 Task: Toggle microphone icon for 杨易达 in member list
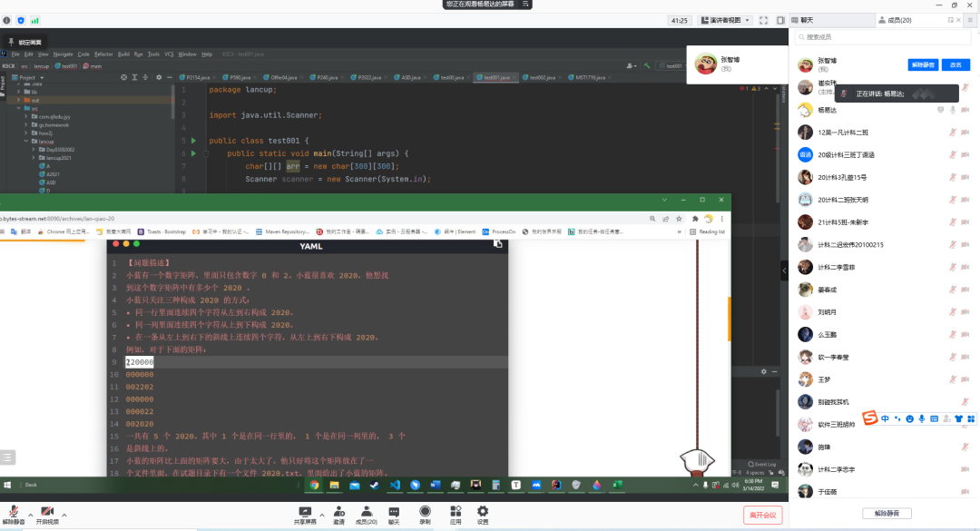[953, 110]
